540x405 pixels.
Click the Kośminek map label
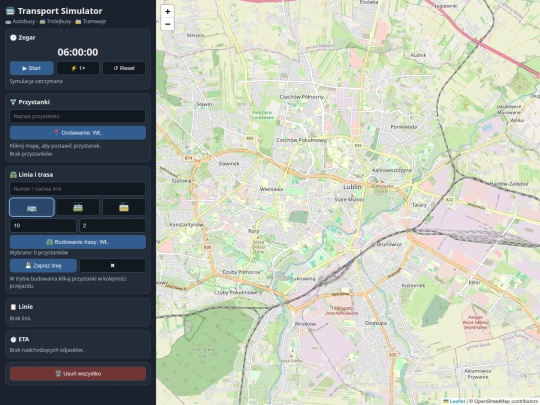pyautogui.click(x=413, y=285)
